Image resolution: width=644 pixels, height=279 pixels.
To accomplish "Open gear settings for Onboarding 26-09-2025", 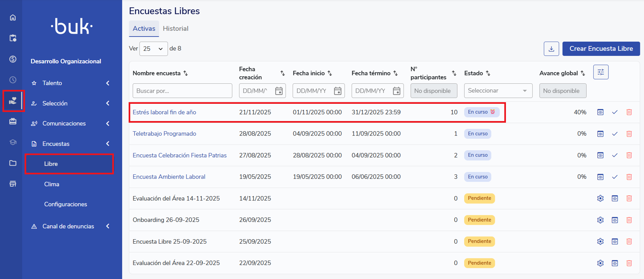I will click(600, 220).
